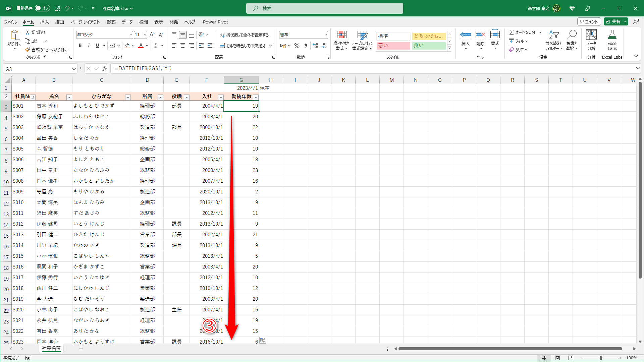Open the Data ribbon tab
The height and width of the screenshot is (362, 644).
point(127,22)
